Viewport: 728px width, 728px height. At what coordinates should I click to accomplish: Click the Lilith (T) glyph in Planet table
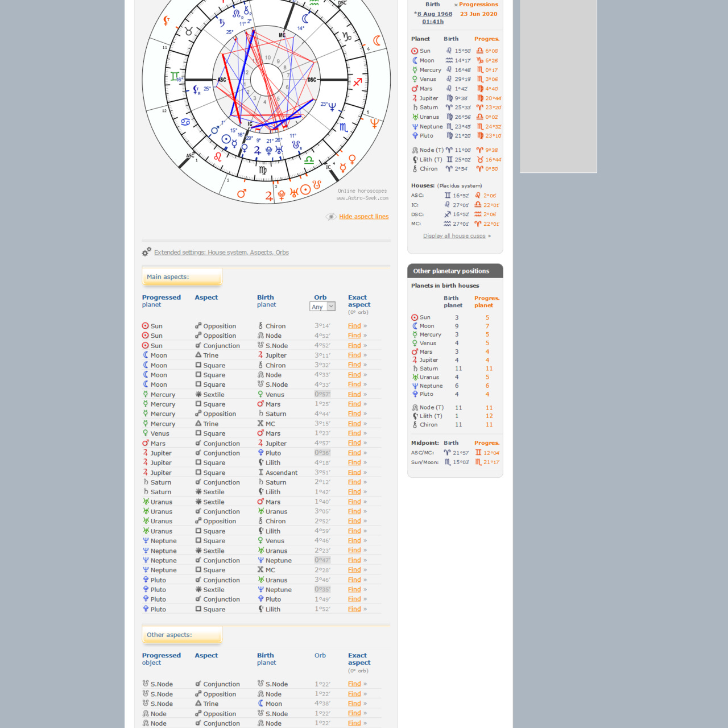point(415,160)
